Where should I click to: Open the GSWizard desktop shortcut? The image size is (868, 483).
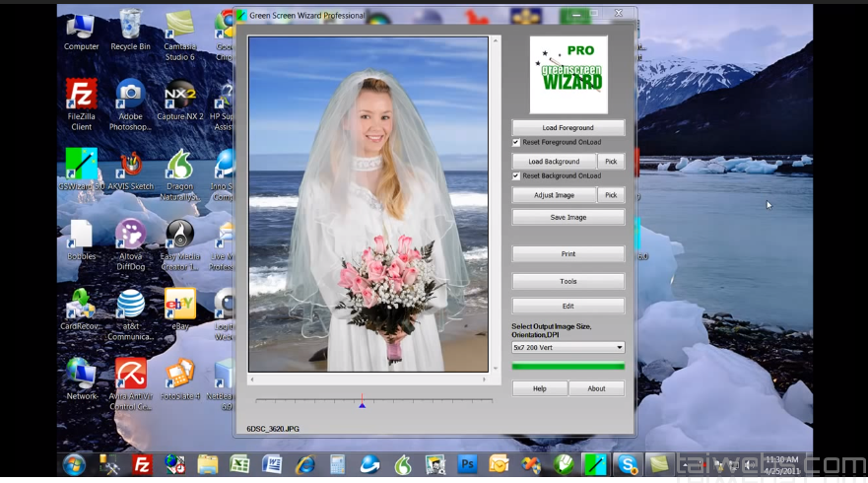[81, 165]
